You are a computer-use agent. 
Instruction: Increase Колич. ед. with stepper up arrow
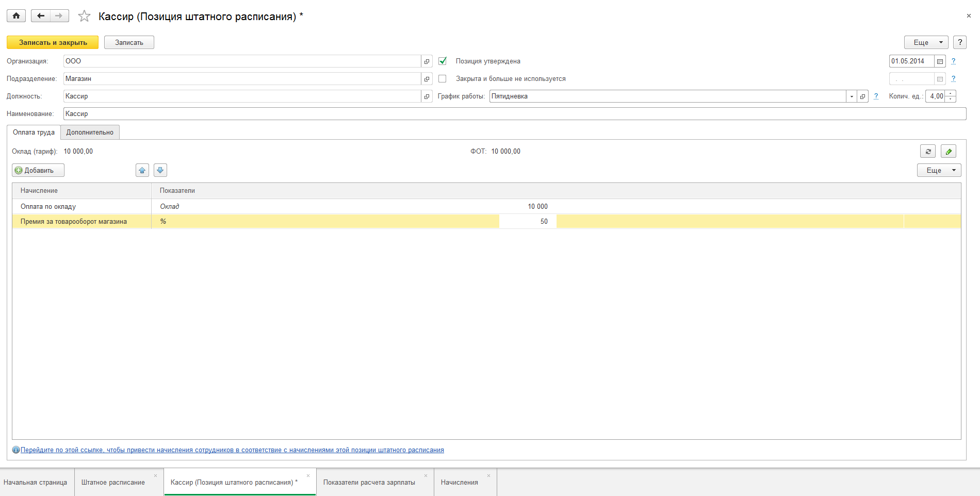click(951, 93)
